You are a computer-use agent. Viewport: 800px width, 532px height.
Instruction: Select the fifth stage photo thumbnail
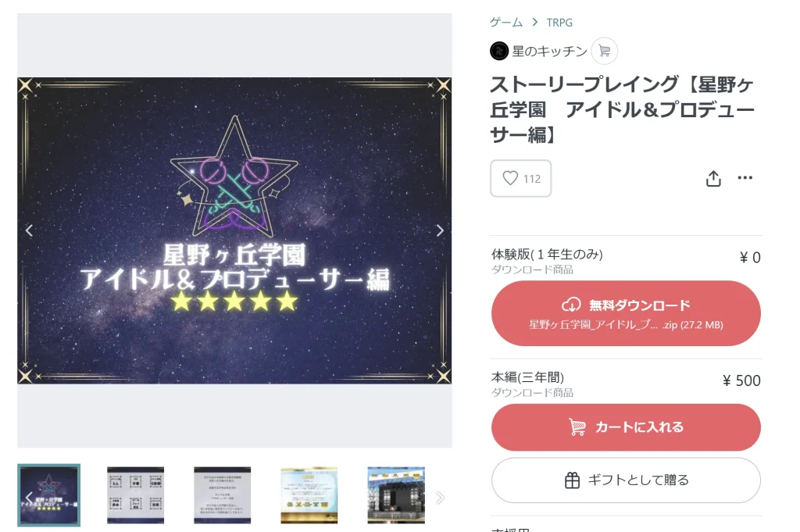click(x=396, y=495)
